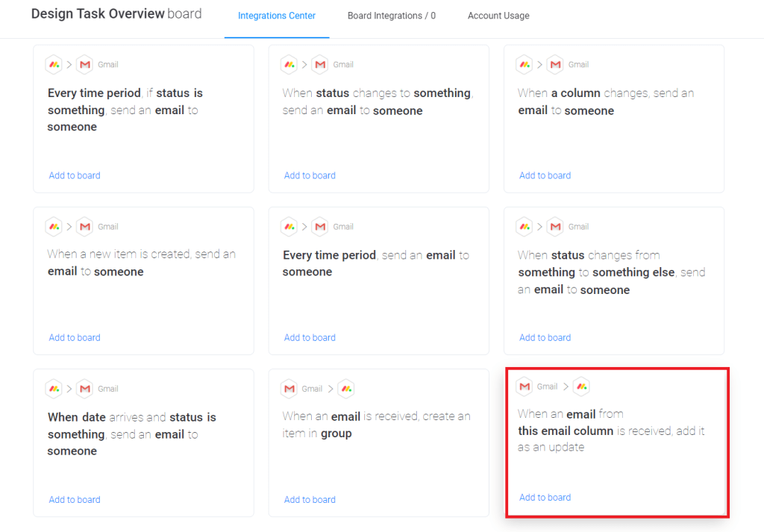Click monday icon in 'status changes from something' card

click(524, 227)
